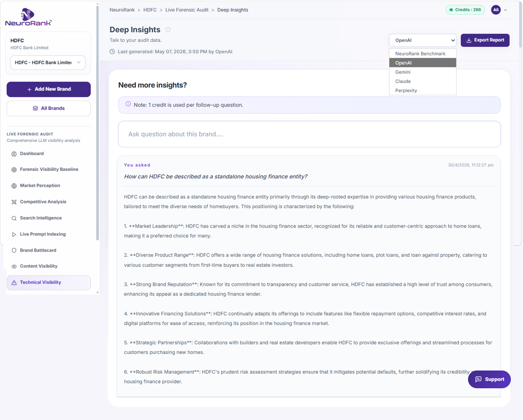Click the Competitive Analysis crossed-swords icon

[x=14, y=202]
